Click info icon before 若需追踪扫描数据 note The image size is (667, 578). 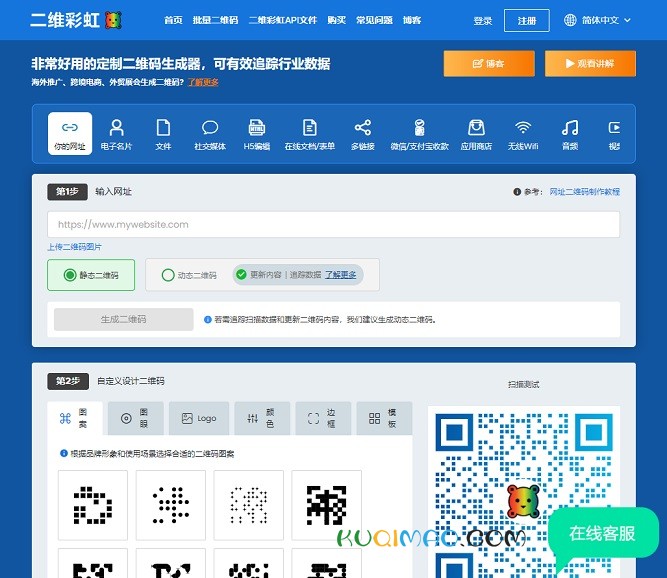point(208,319)
